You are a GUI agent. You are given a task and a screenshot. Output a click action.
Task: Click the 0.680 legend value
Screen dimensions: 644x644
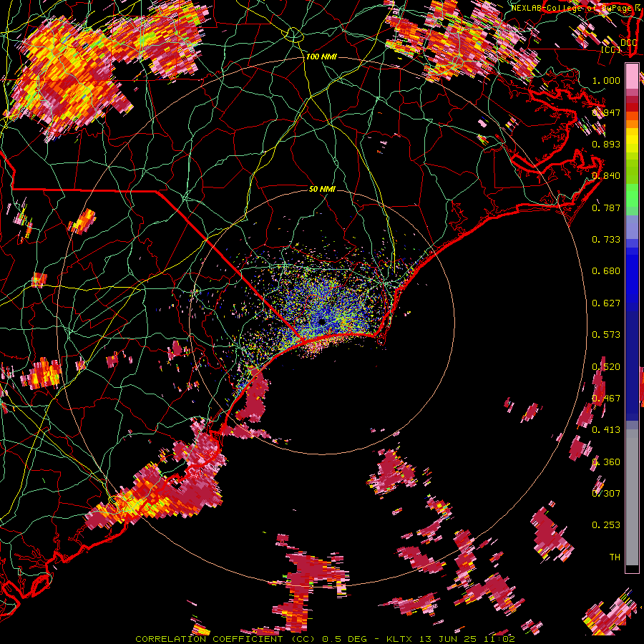coord(606,271)
